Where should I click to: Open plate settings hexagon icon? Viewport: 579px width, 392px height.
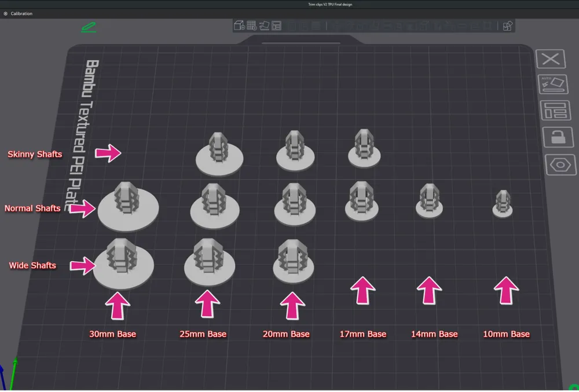click(560, 164)
